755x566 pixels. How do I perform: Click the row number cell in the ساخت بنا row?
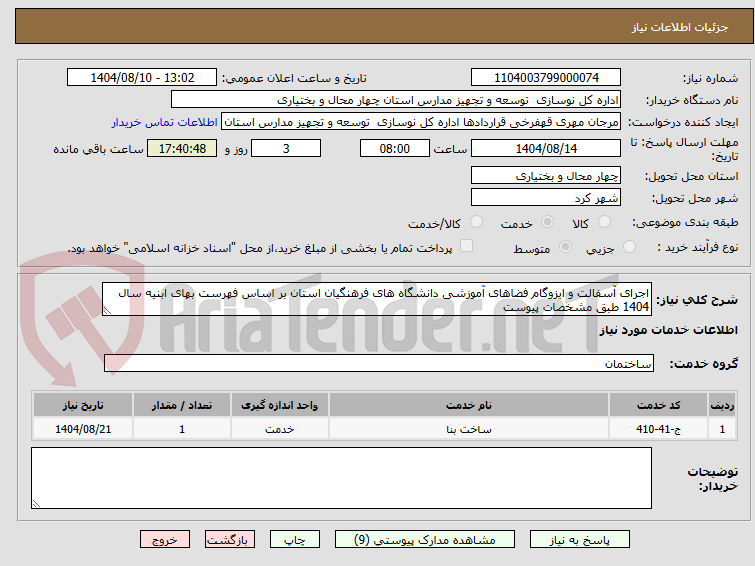point(722,429)
